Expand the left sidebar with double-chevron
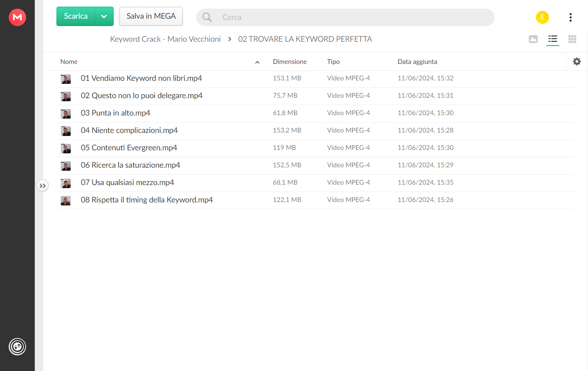The height and width of the screenshot is (371, 588). 43,185
